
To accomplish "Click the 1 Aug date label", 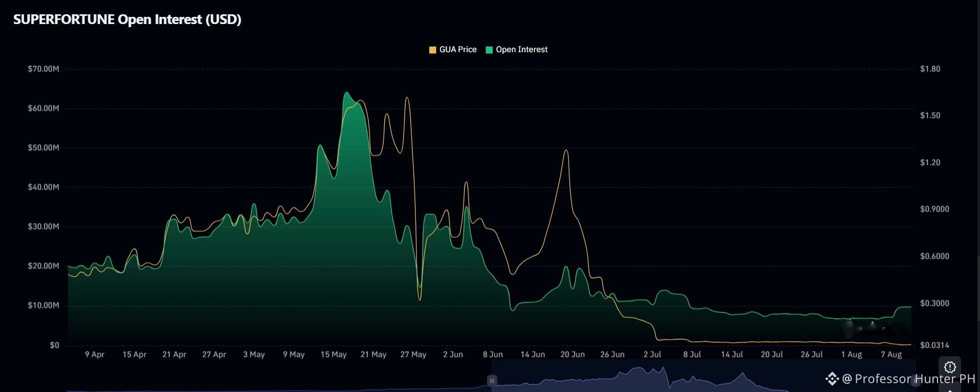I will point(852,354).
